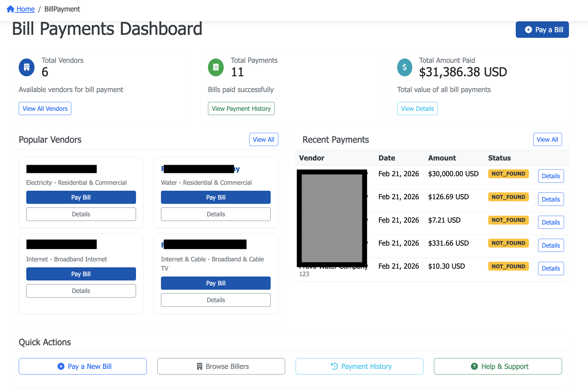
Task: Click the green Total Payments receipt icon
Action: click(216, 67)
